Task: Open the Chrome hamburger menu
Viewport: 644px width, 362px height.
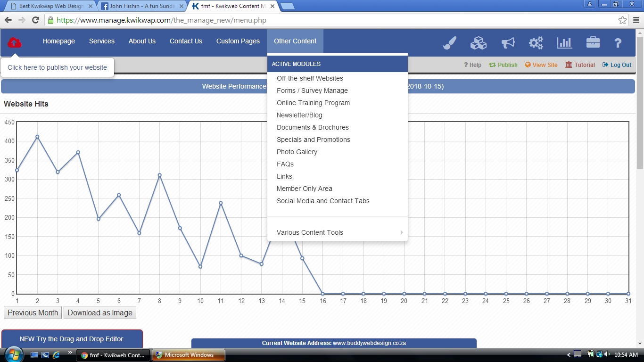Action: (636, 20)
